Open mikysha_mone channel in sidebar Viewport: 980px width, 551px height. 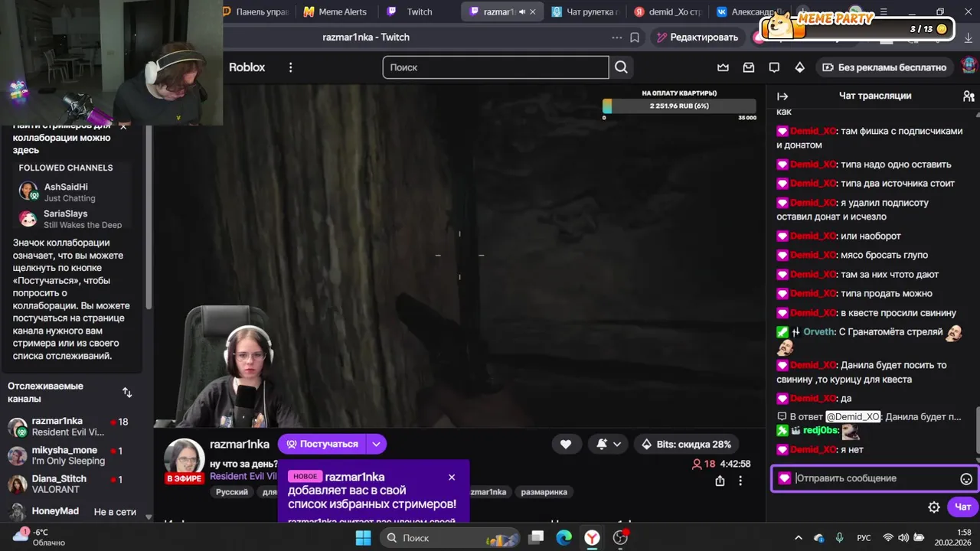pyautogui.click(x=73, y=455)
